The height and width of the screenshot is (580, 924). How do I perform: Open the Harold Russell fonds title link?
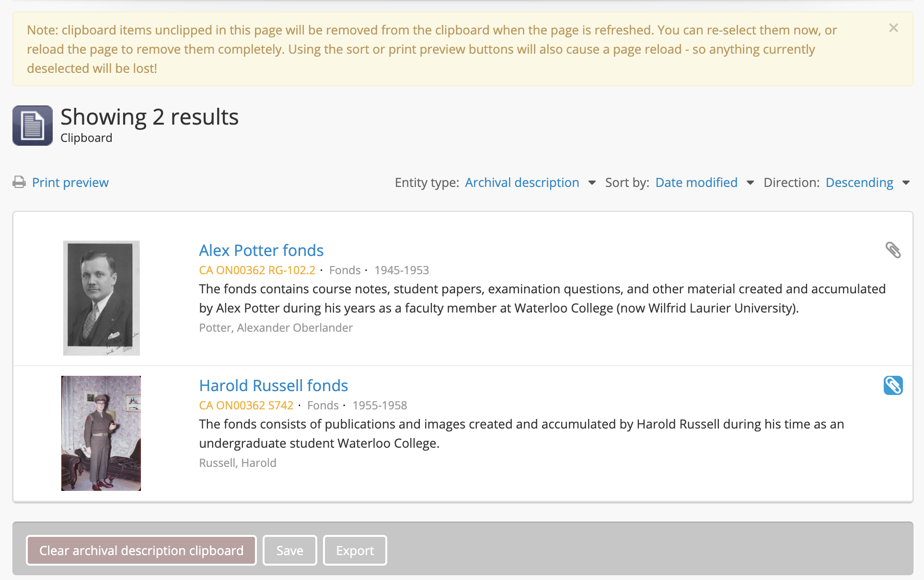click(273, 385)
